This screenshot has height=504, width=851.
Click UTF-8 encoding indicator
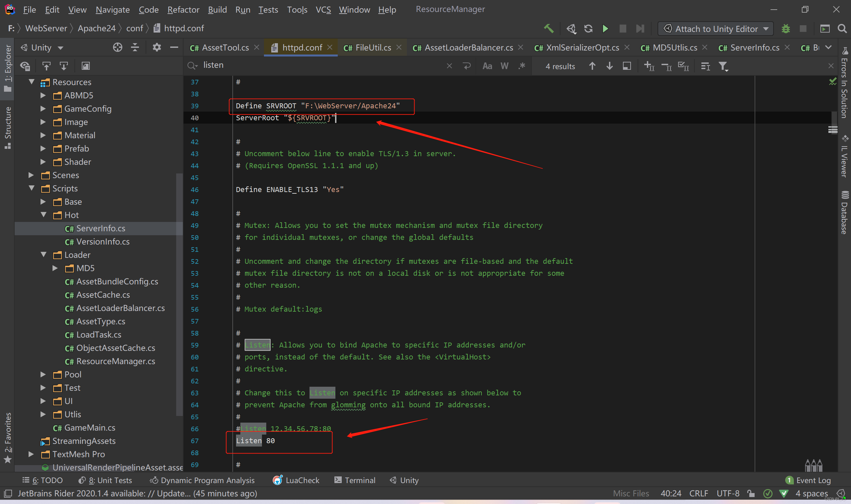(728, 493)
